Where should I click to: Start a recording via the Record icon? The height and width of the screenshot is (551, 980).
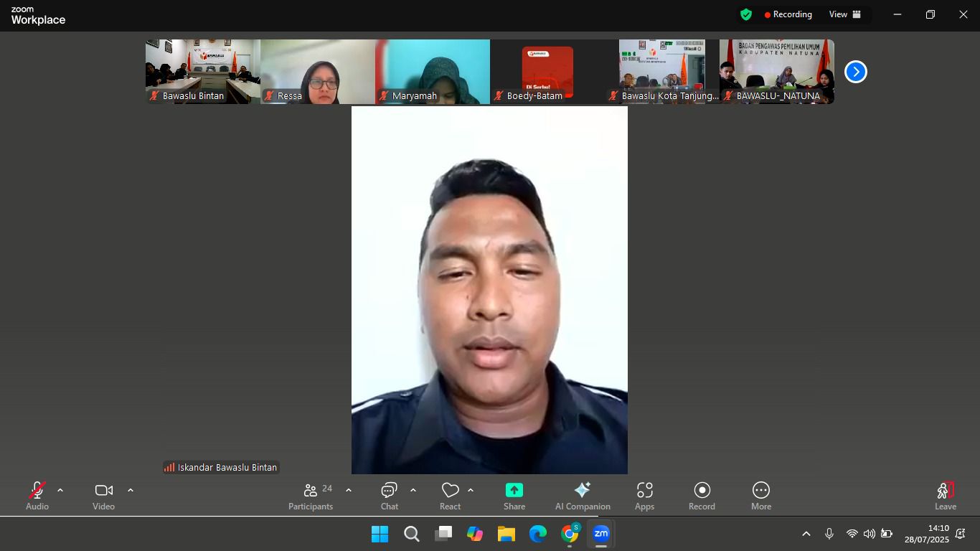click(701, 495)
